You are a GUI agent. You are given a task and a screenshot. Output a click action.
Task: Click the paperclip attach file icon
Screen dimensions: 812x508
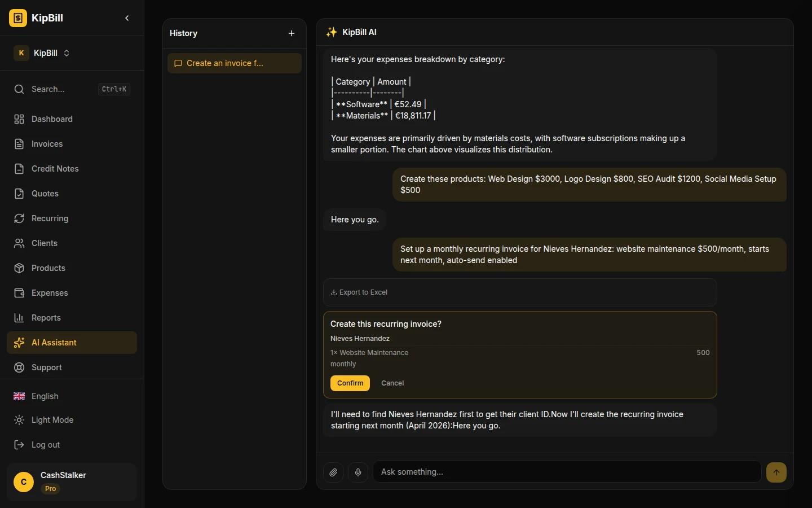coord(333,472)
